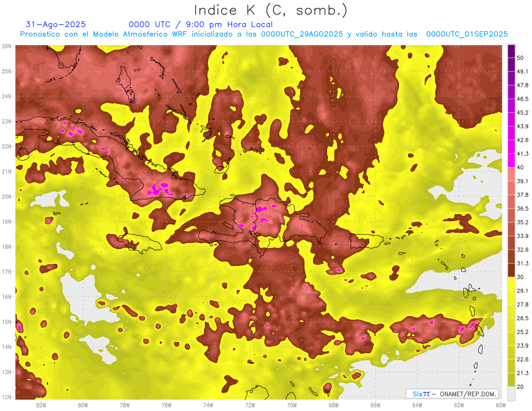Click the dark brown colorbar segment between 30 and 31.3
The height and width of the screenshot is (411, 532).
[511, 270]
